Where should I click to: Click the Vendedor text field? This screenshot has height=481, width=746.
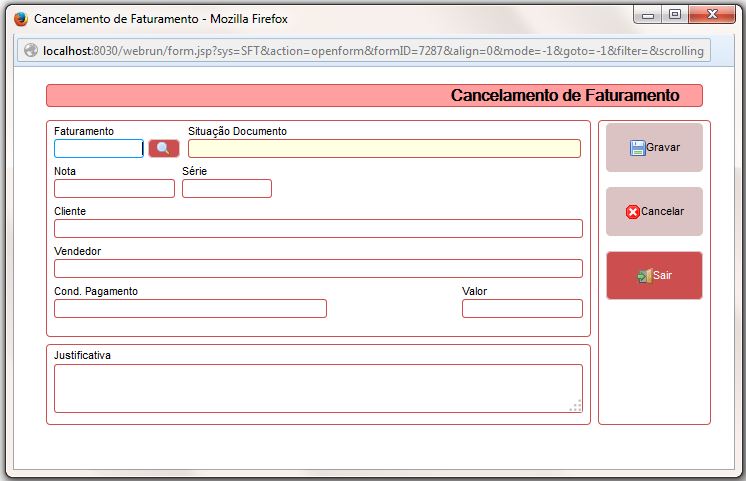tap(318, 268)
